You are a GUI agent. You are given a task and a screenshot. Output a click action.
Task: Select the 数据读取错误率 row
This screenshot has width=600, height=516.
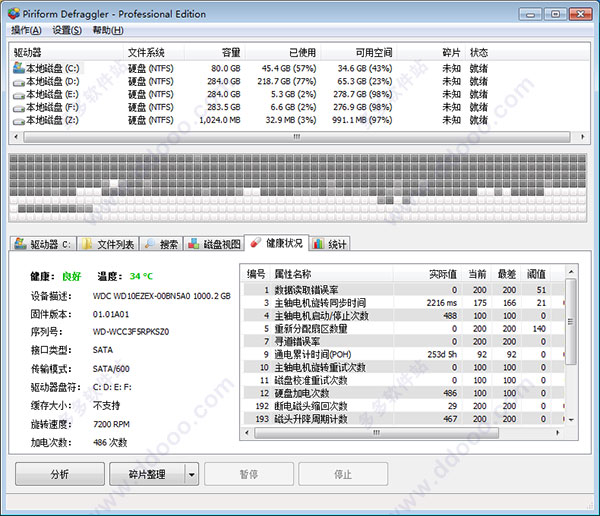pos(404,290)
